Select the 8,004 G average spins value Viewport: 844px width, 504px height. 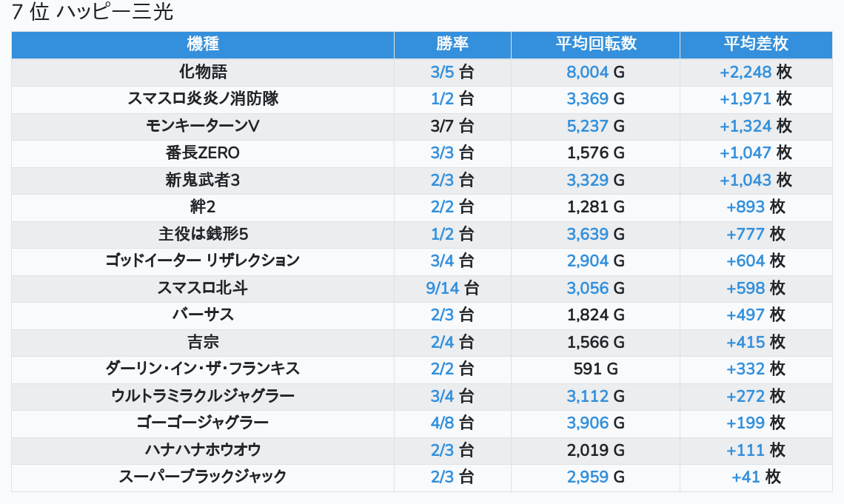point(595,72)
